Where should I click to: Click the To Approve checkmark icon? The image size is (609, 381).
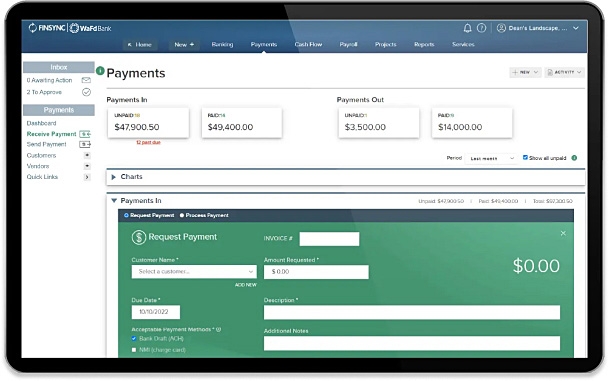point(86,92)
